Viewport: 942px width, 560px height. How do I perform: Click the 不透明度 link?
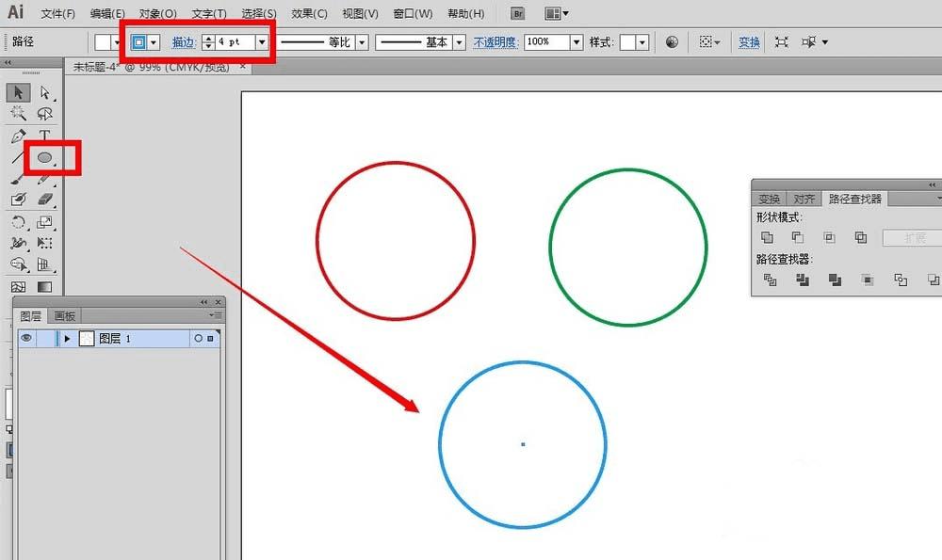coord(495,42)
